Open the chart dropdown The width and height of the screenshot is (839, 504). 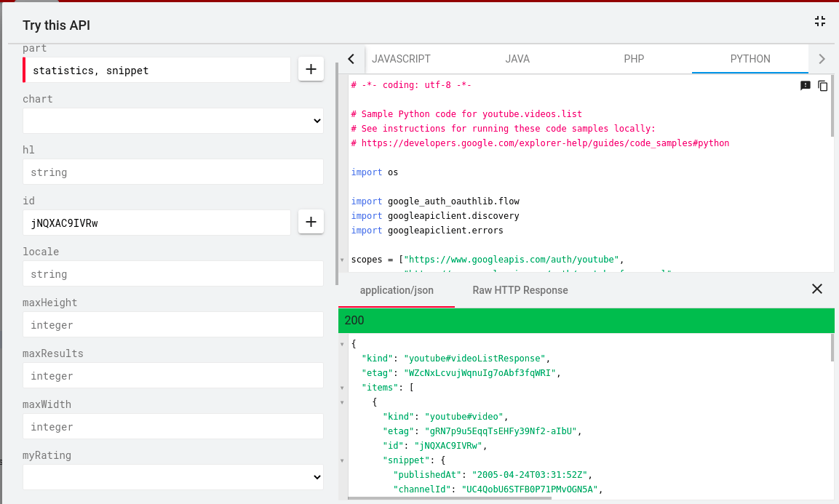[x=173, y=121]
